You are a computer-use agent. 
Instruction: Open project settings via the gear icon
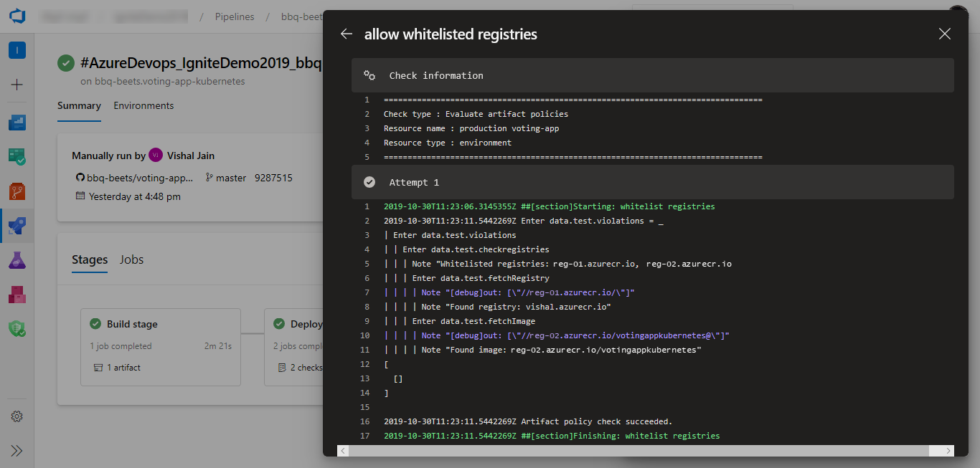coord(16,416)
